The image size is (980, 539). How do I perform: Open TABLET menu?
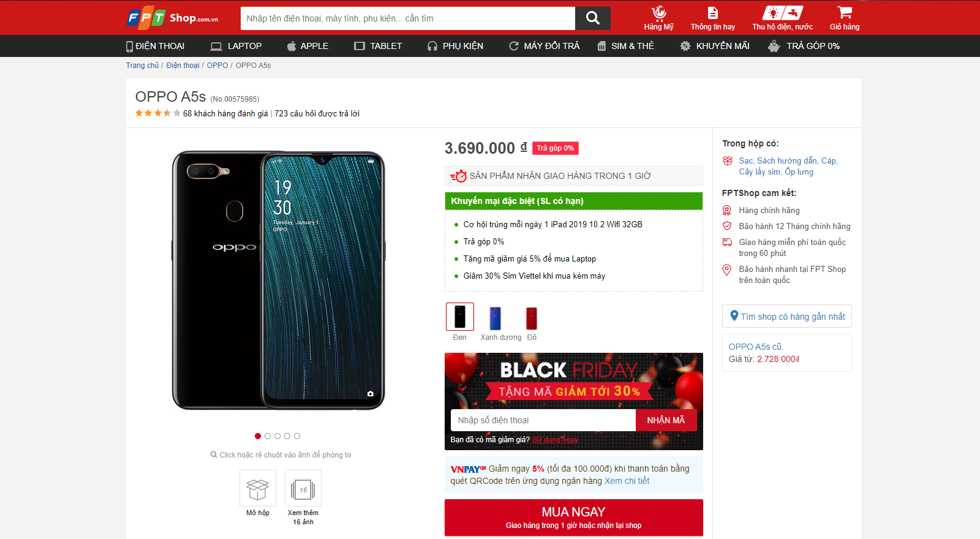pyautogui.click(x=378, y=46)
